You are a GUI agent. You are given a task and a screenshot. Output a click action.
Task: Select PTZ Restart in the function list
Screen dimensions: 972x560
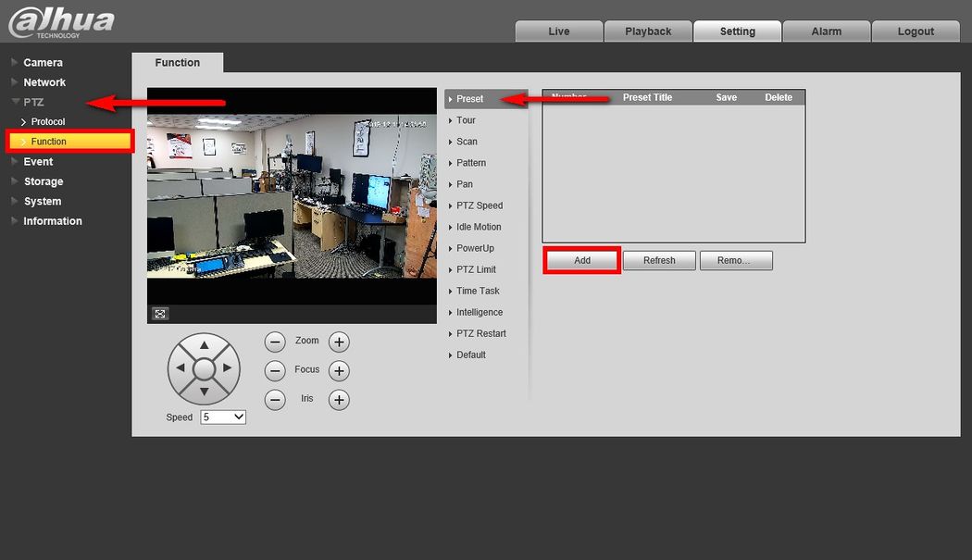pos(481,333)
